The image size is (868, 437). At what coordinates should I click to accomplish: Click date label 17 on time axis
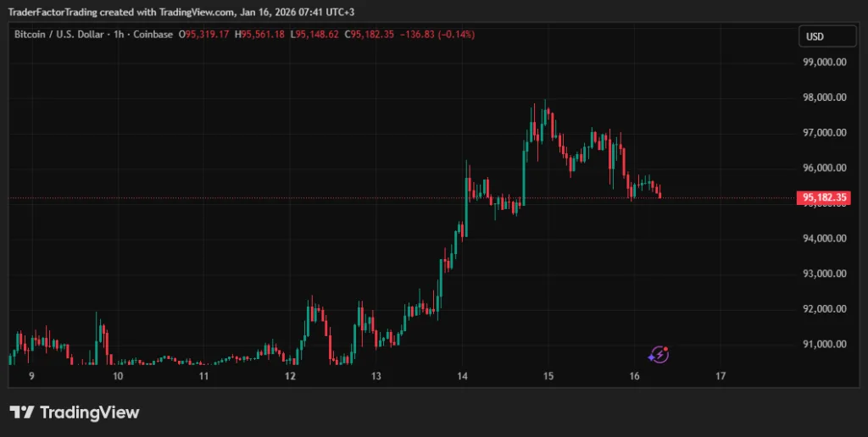pos(721,376)
